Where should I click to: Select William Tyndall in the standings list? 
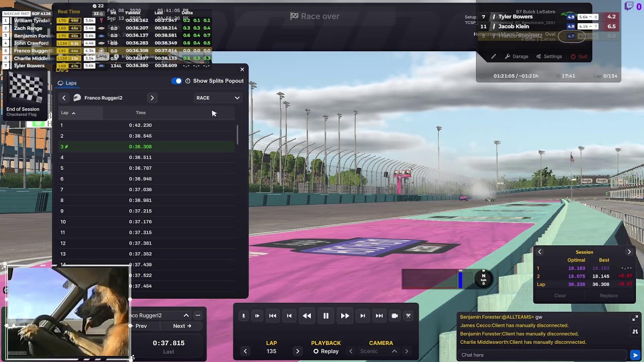tap(32, 21)
